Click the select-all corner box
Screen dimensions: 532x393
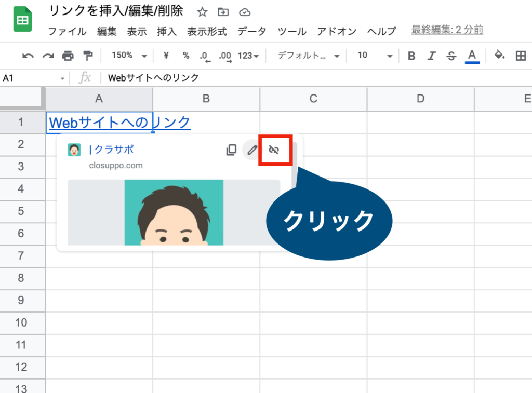click(22, 98)
